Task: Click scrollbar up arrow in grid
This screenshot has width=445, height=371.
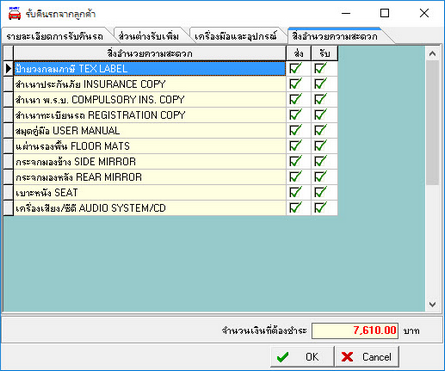Action: pos(432,54)
